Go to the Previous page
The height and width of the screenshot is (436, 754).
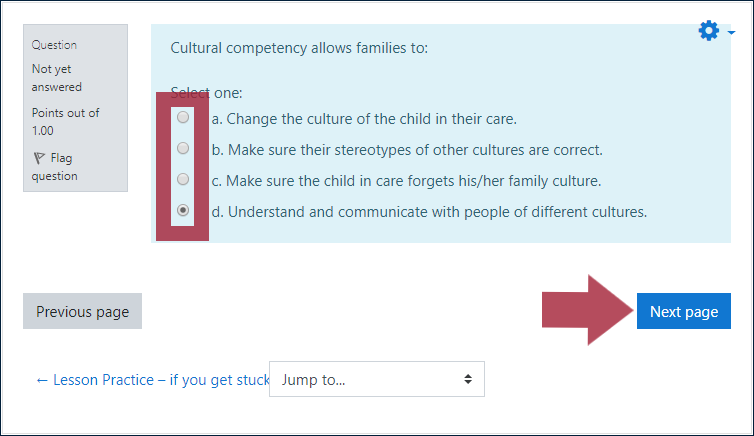[82, 311]
